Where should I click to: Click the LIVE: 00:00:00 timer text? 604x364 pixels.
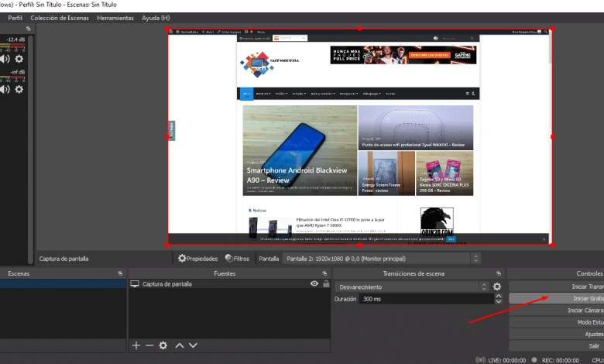(x=507, y=361)
